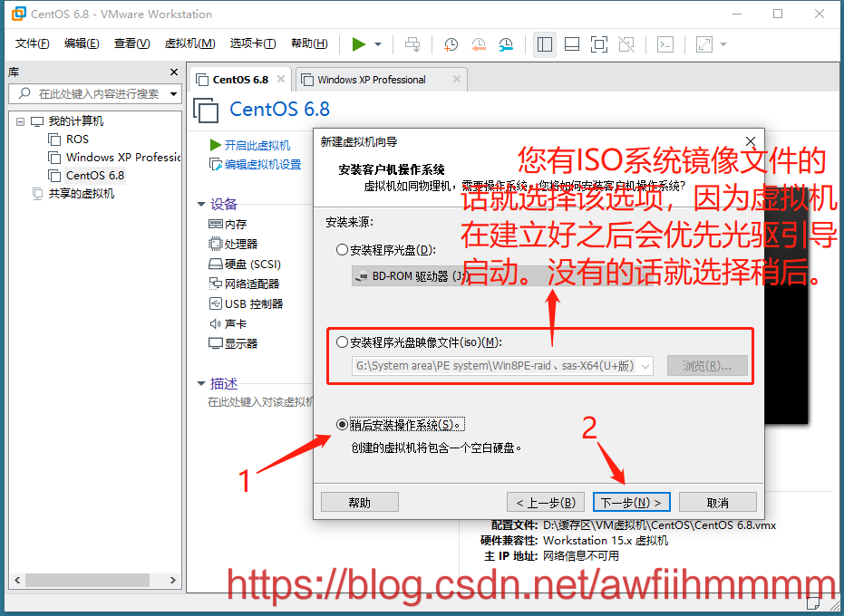This screenshot has width=844, height=616.
Task: Select 安装程序光盘映像文件(iso) radio button
Action: (x=342, y=342)
